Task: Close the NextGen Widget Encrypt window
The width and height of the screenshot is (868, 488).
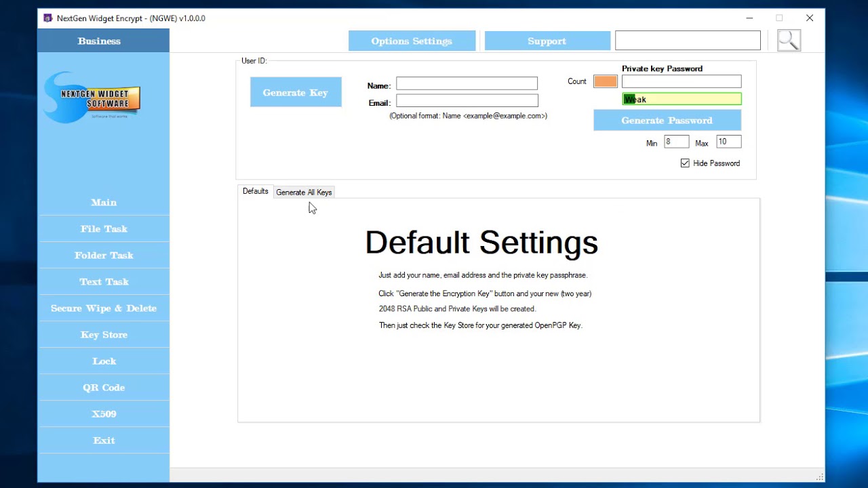Action: [x=810, y=18]
